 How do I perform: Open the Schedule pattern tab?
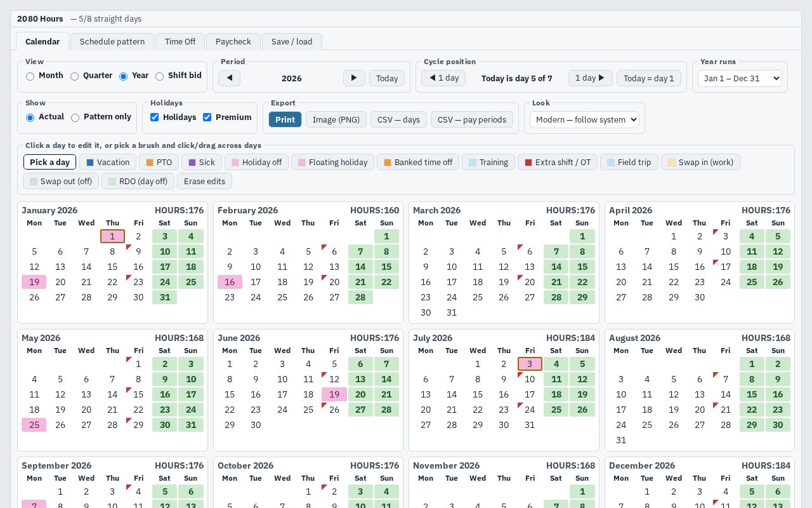[112, 42]
